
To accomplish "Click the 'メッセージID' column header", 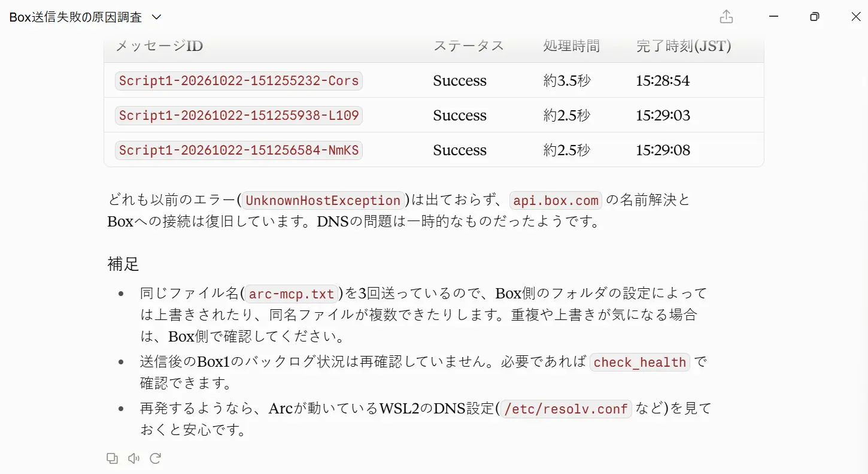I will point(159,46).
